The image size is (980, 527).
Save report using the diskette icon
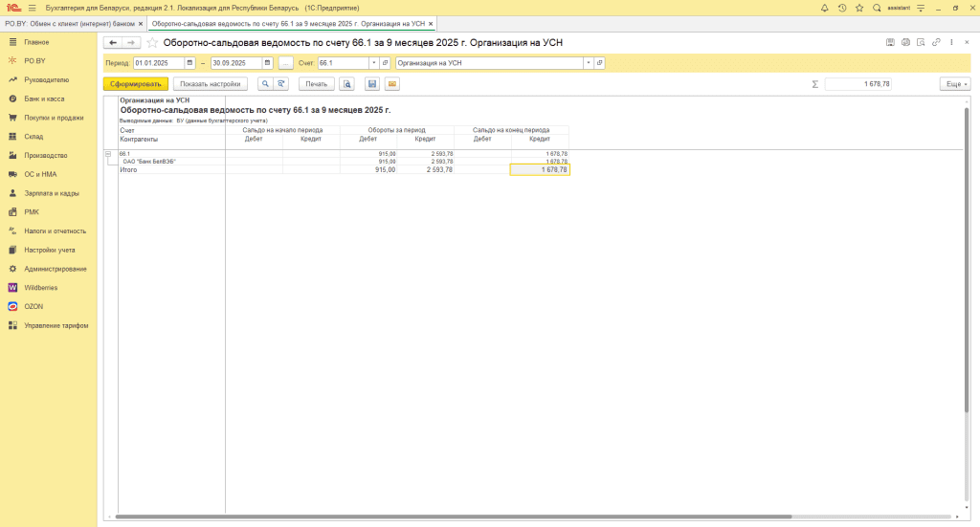pos(372,84)
